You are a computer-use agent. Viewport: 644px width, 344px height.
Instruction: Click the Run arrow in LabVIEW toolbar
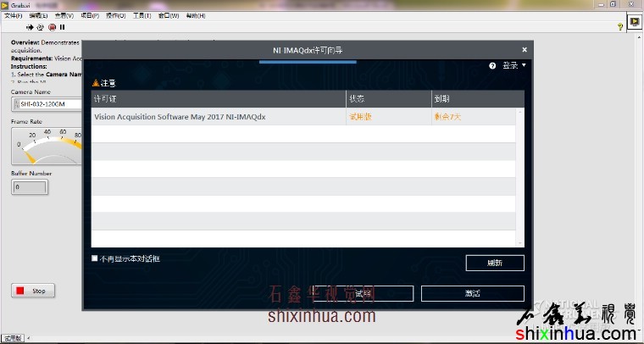tap(30, 27)
